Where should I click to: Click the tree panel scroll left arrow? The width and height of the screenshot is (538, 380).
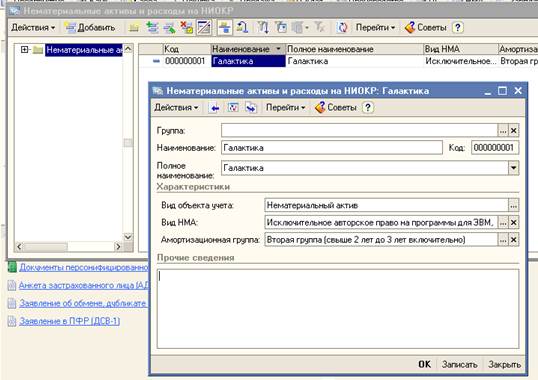coord(19,247)
